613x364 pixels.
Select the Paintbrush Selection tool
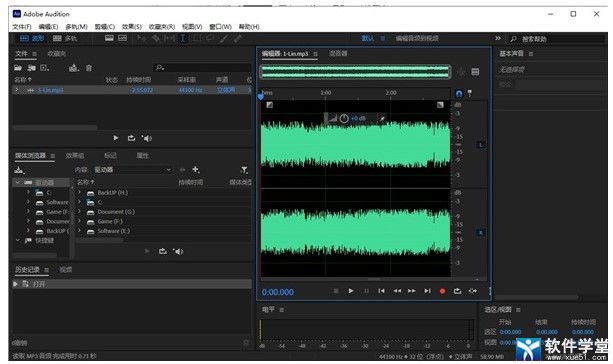224,38
